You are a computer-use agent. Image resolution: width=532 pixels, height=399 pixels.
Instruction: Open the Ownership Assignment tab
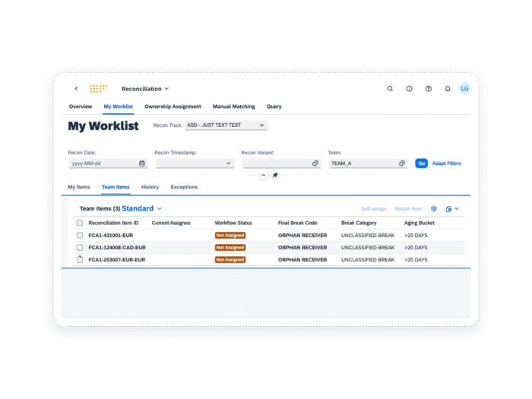(x=173, y=106)
